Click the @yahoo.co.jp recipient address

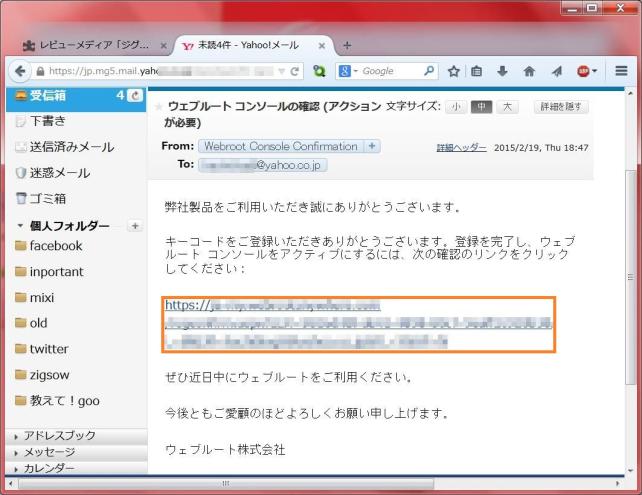click(262, 165)
